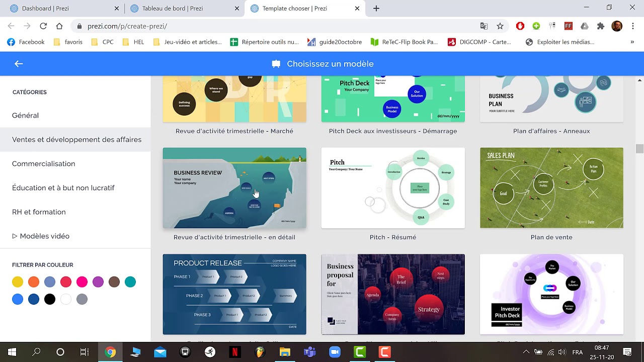Filter templates by hot pink color
The height and width of the screenshot is (362, 644).
point(82,282)
